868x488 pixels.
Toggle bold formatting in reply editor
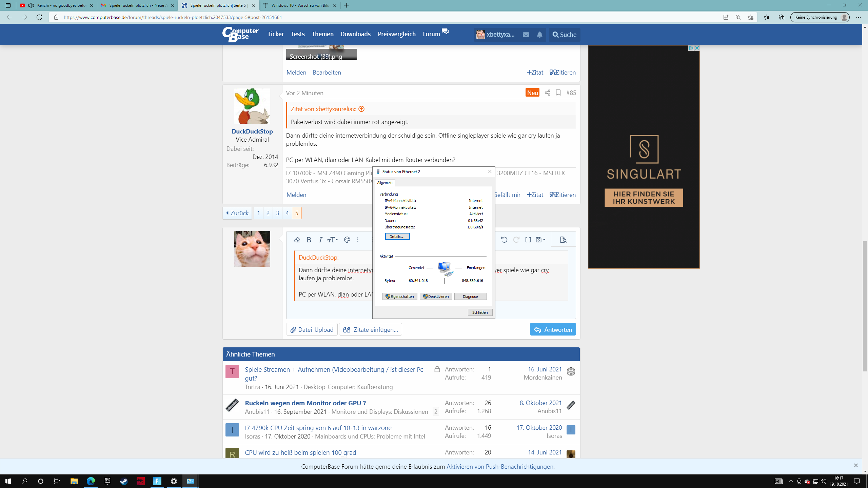pyautogui.click(x=309, y=240)
